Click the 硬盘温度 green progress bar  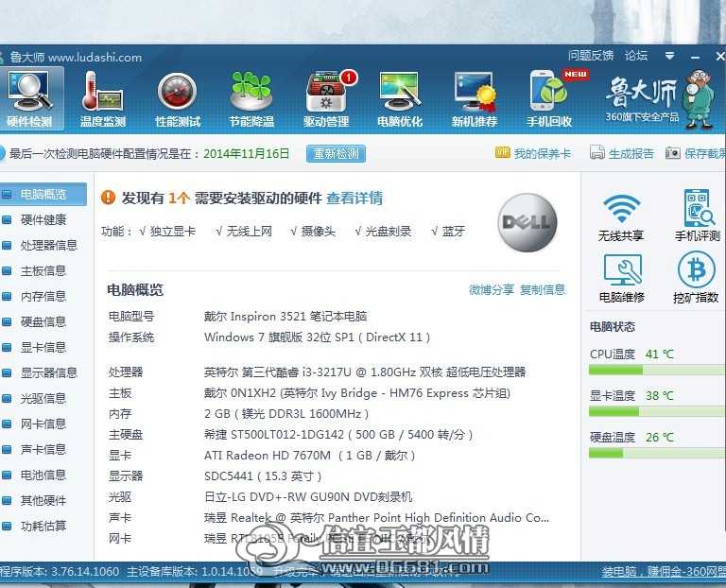point(606,453)
